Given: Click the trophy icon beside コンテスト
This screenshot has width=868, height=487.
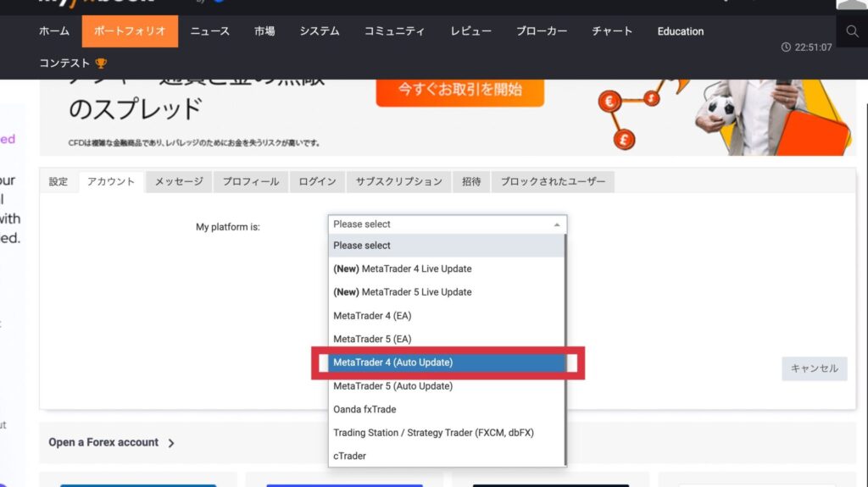Looking at the screenshot, I should click(x=101, y=63).
